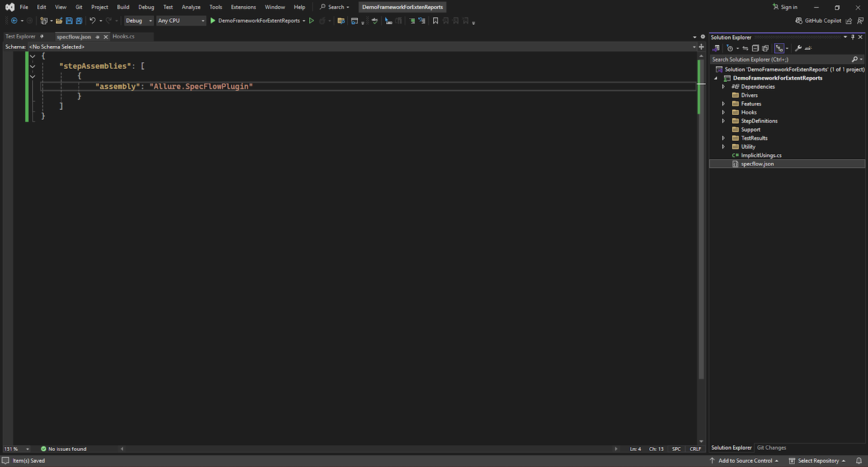
Task: Click the Solution Explorer search magnifier icon
Action: [854, 59]
